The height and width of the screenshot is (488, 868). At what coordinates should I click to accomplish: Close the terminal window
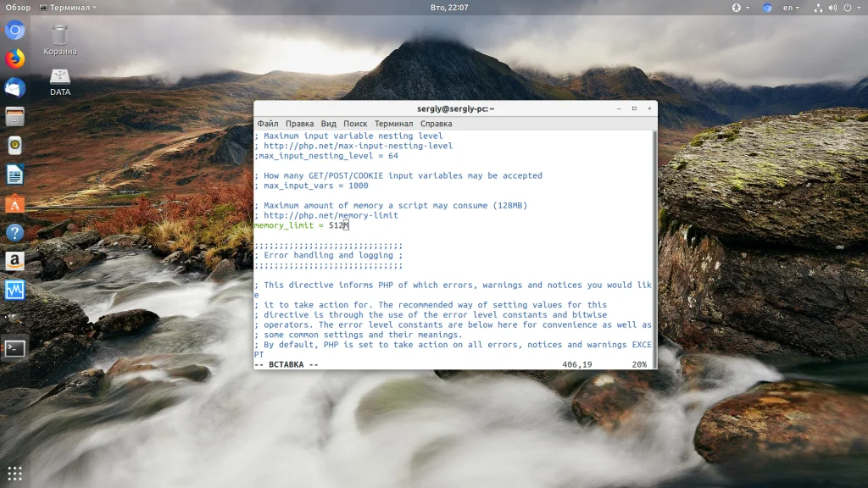(x=649, y=108)
